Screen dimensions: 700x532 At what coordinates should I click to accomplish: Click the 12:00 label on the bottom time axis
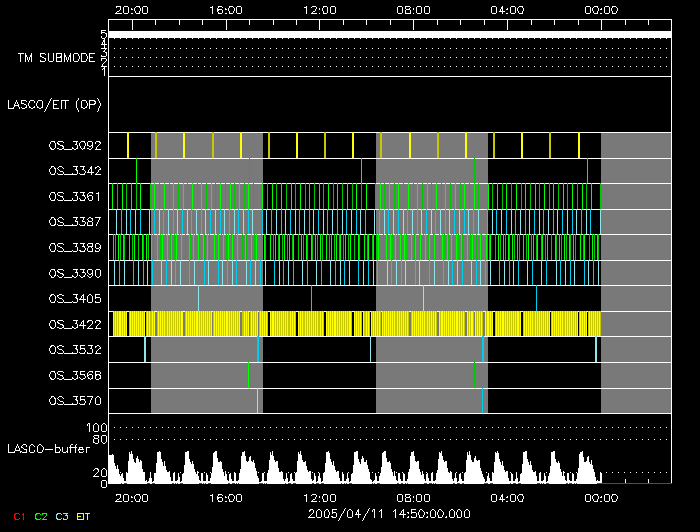point(319,497)
